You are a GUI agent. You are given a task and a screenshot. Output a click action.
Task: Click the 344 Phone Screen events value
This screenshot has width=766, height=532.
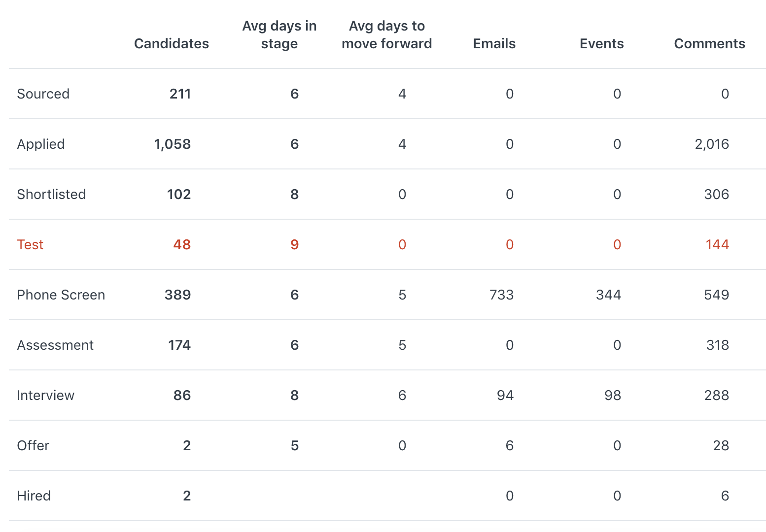tap(609, 295)
